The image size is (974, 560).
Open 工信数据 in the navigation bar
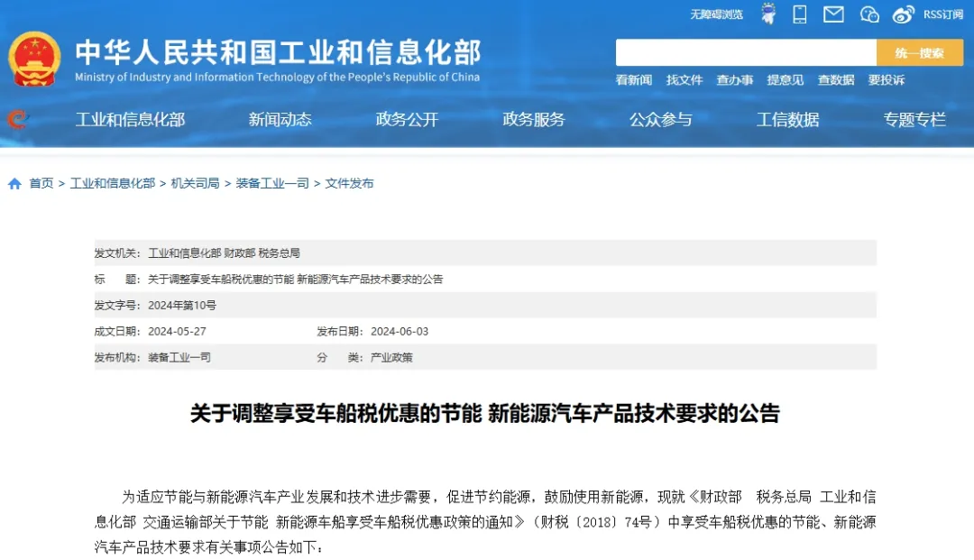787,119
